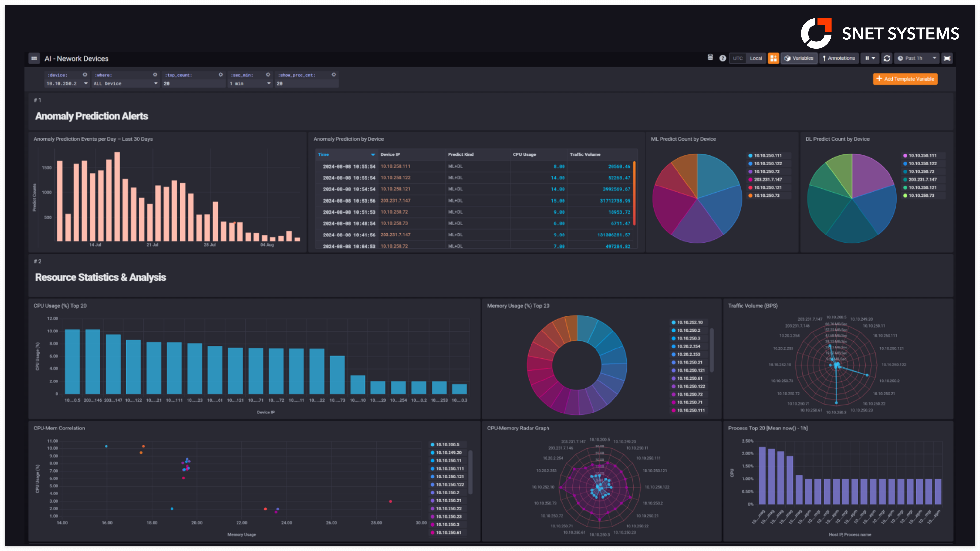Screen dimensions: 980x551
Task: Open the ALL Device where dropdown
Action: [x=125, y=83]
